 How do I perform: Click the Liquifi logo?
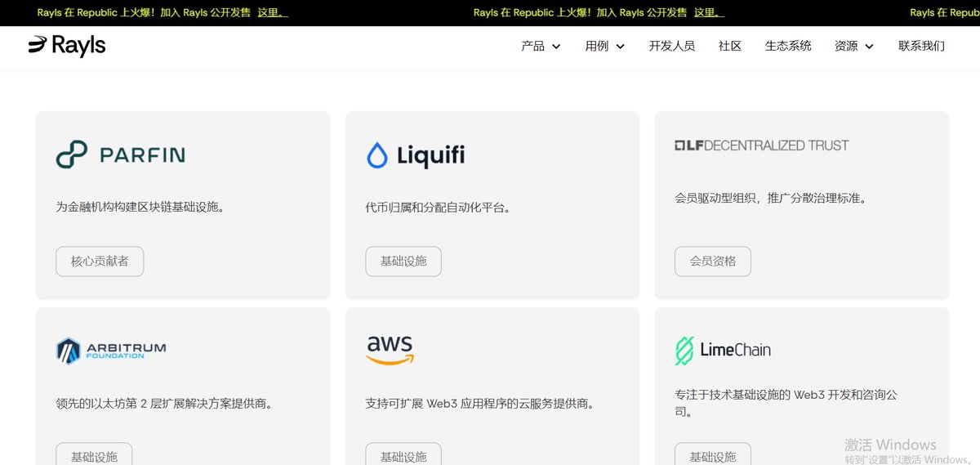[x=415, y=154]
